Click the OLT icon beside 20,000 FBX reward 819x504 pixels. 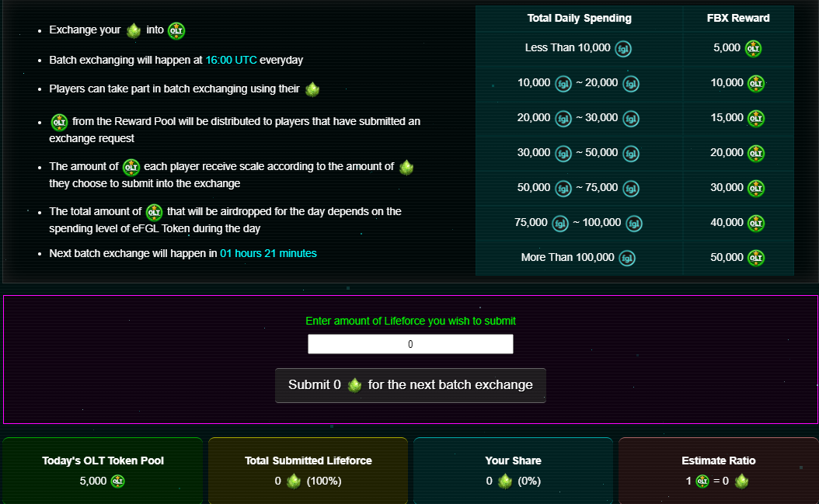click(755, 153)
